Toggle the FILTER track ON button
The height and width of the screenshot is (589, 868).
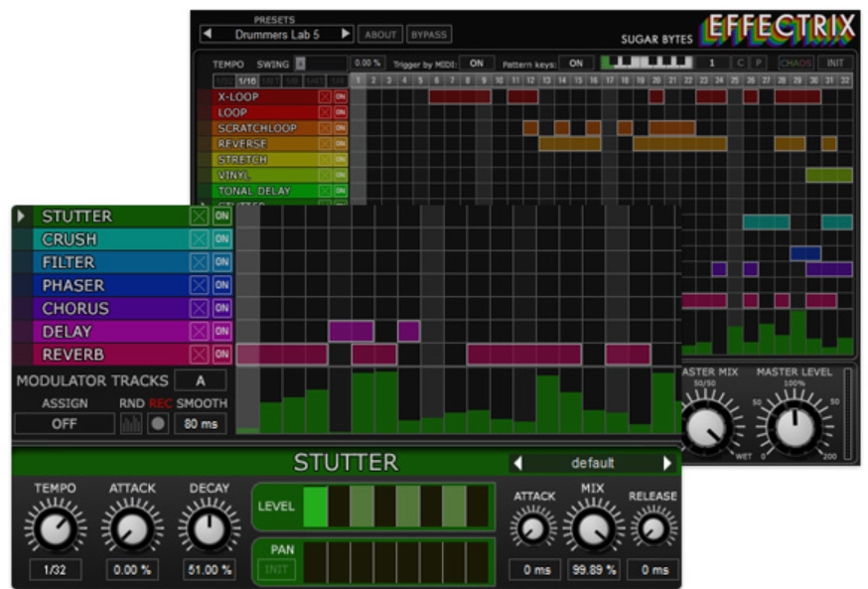click(222, 262)
